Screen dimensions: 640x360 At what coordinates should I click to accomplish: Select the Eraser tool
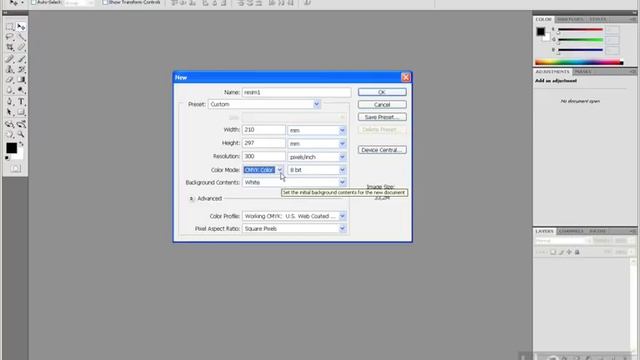pos(10,80)
